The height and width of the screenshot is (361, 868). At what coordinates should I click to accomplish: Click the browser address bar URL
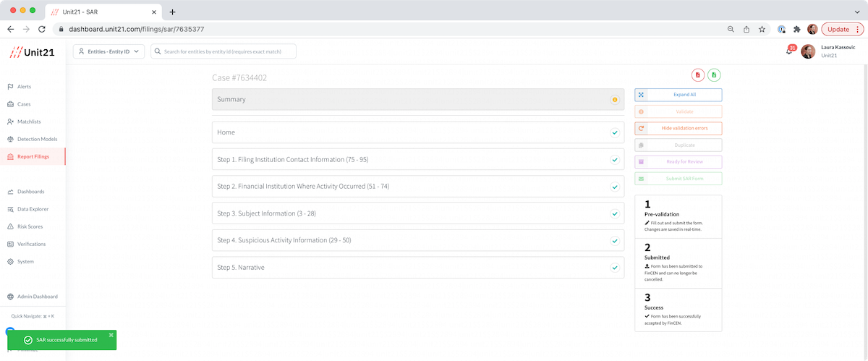click(136, 29)
